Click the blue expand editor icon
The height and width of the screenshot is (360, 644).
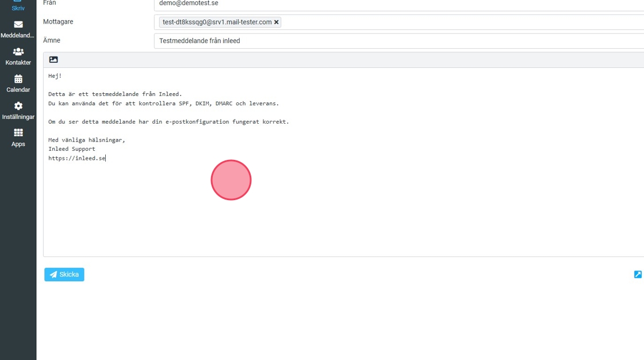pyautogui.click(x=638, y=275)
